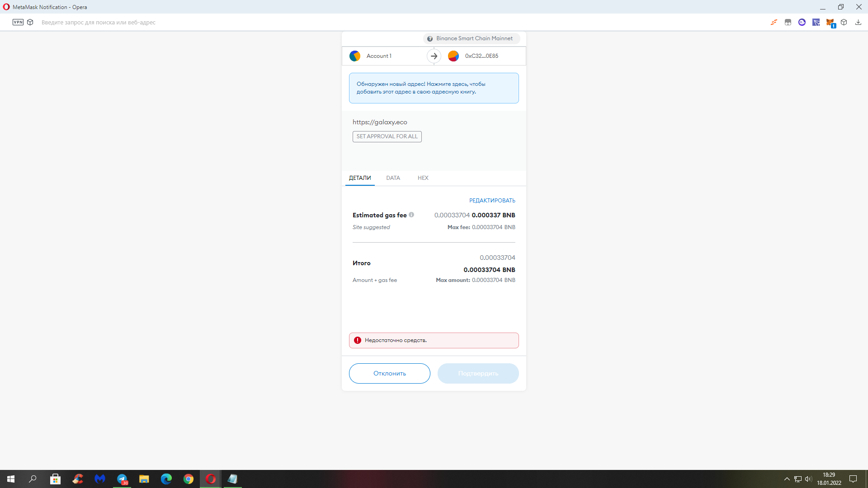This screenshot has width=868, height=488.
Task: Click the Подтвердить confirm button
Action: [478, 374]
